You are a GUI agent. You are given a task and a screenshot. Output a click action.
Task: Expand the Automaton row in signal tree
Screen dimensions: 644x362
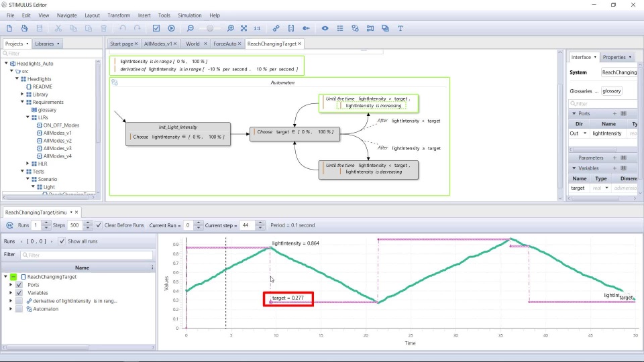click(x=11, y=309)
